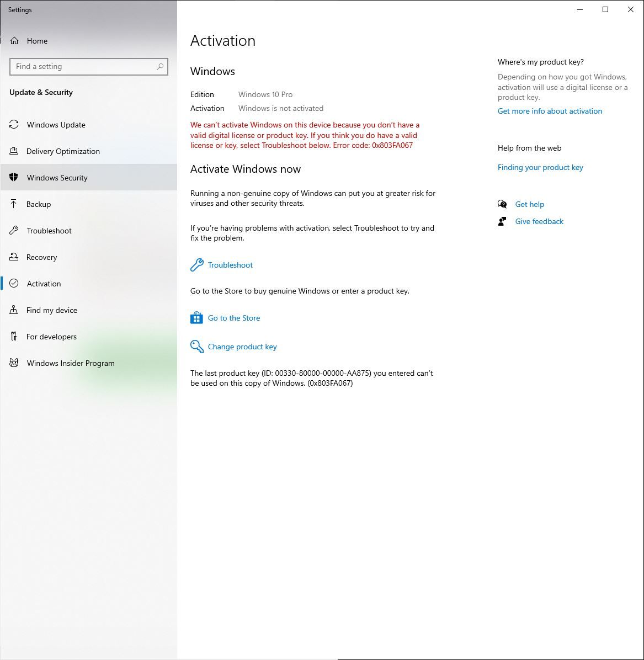Go to Delivery Optimization
This screenshot has height=660, width=644.
pos(88,151)
